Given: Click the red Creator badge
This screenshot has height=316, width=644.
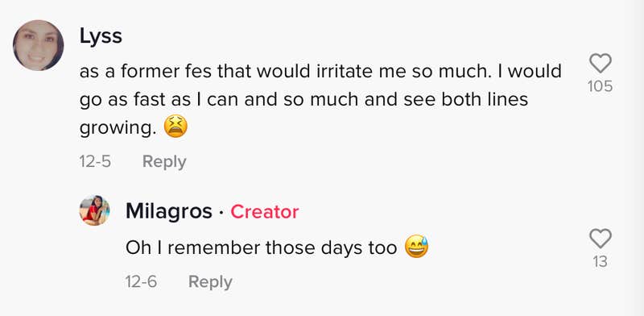Looking at the screenshot, I should coord(265,212).
